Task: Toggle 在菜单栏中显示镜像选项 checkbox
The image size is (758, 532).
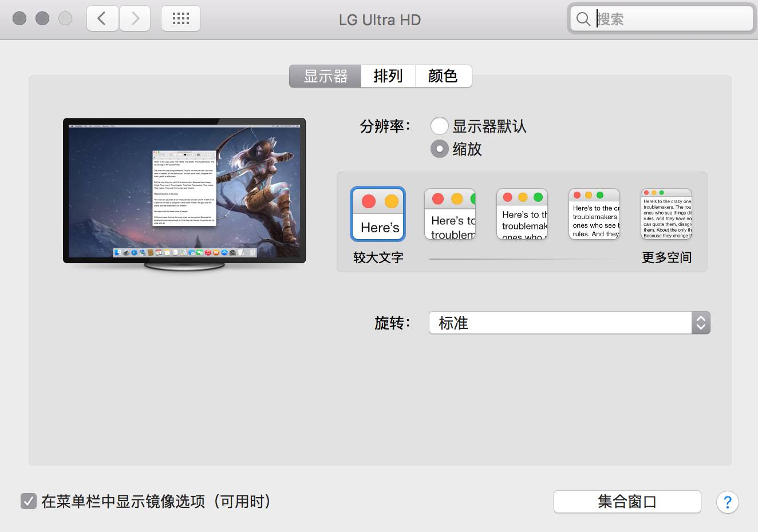Action: pos(28,502)
